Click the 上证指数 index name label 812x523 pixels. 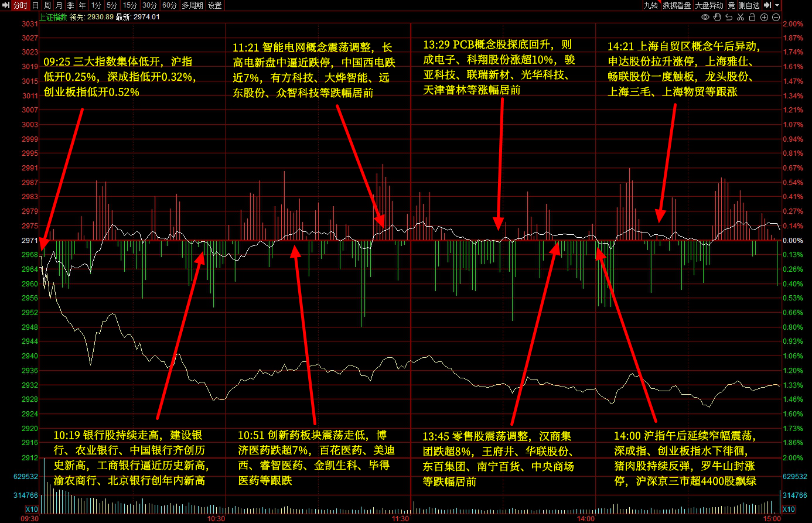(53, 17)
